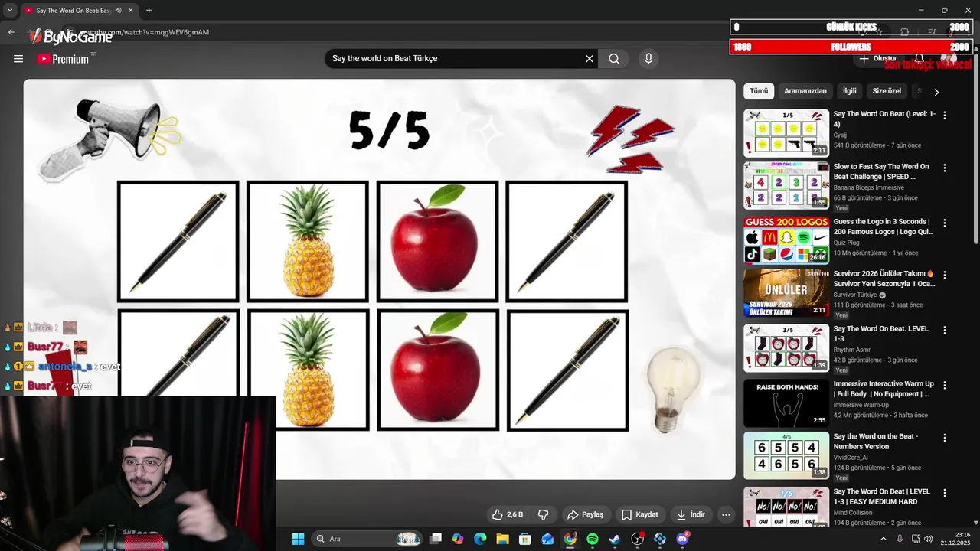Viewport: 980px width, 551px height.
Task: Open the Windows Start menu
Action: pos(298,539)
